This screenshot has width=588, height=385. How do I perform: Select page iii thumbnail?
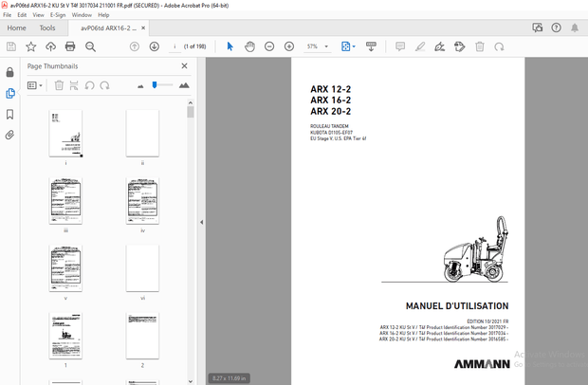[65, 200]
